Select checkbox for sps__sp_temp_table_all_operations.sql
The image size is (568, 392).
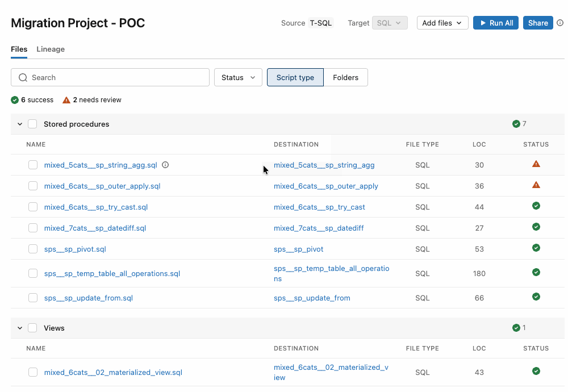coord(33,273)
